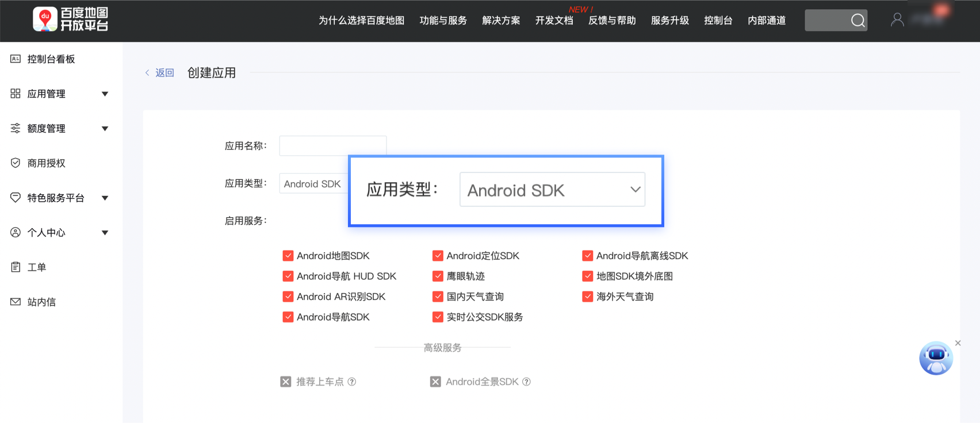Screen dimensions: 980x423
Task: Open 控制台看板 in the sidebar
Action: pos(51,59)
